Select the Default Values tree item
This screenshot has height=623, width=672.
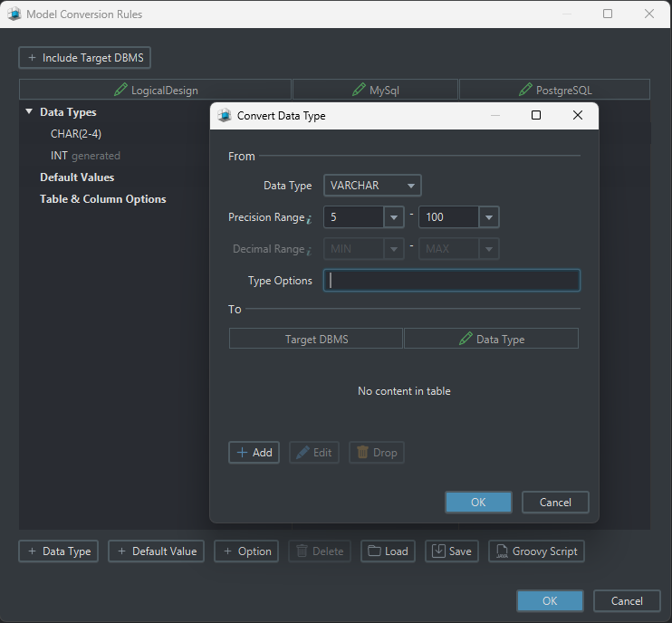pyautogui.click(x=77, y=177)
